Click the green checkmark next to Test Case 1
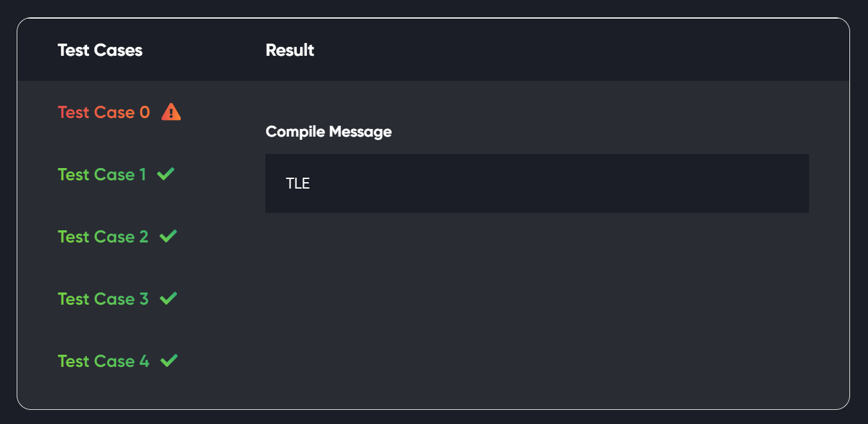868x424 pixels. coord(166,174)
